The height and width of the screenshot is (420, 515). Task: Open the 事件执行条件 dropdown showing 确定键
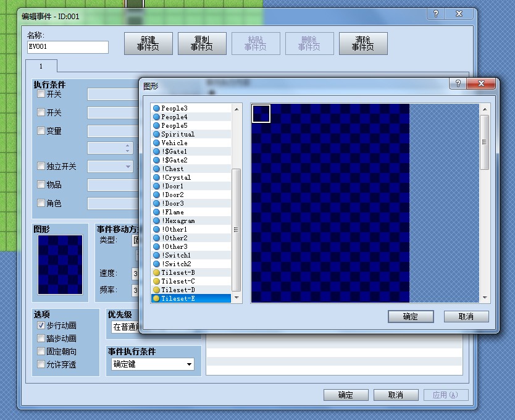[153, 364]
